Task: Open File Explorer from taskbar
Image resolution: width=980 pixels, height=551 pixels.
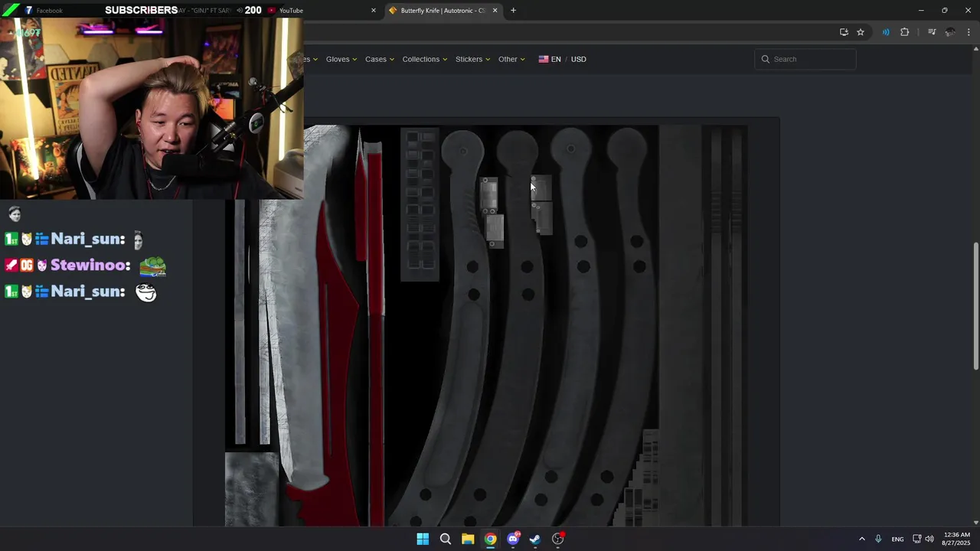Action: 468,539
